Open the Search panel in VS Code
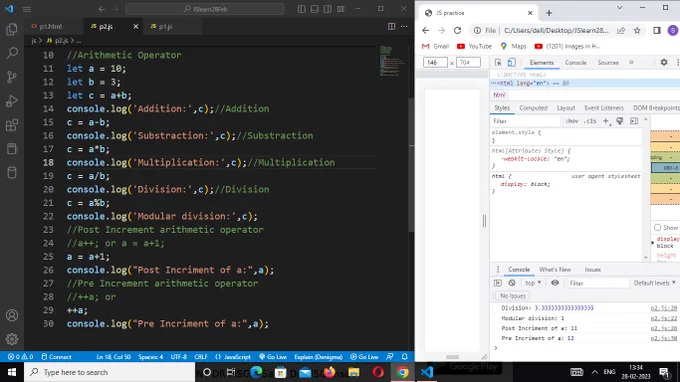The image size is (680, 382). click(12, 53)
